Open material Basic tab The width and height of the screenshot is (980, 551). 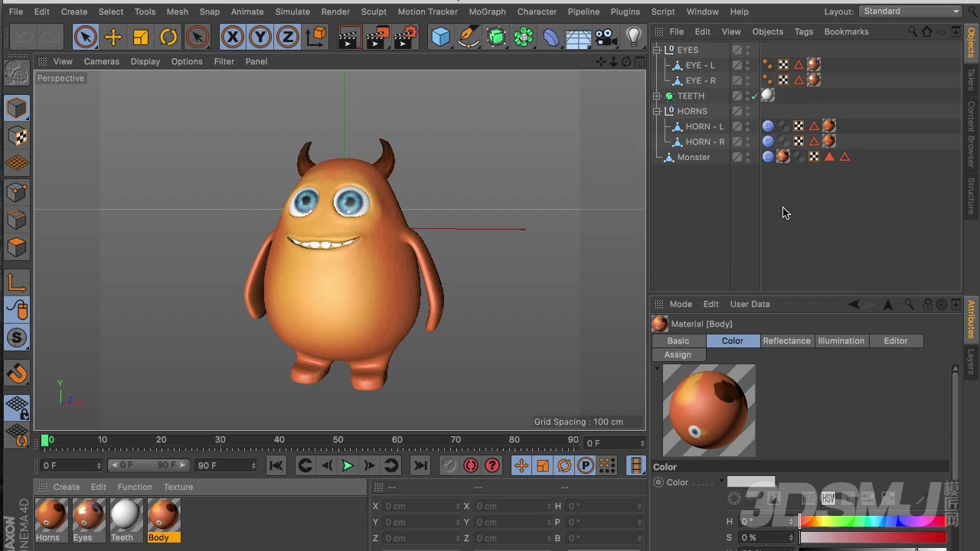point(678,341)
